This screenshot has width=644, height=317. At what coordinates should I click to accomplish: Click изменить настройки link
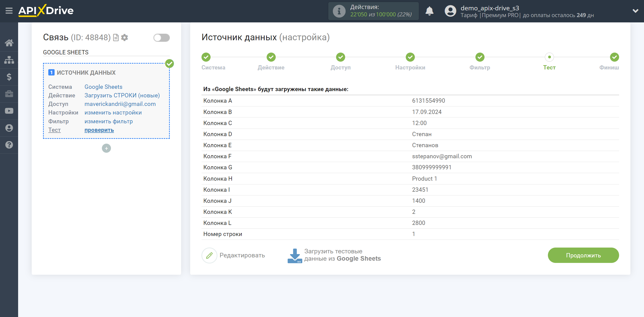coord(113,112)
